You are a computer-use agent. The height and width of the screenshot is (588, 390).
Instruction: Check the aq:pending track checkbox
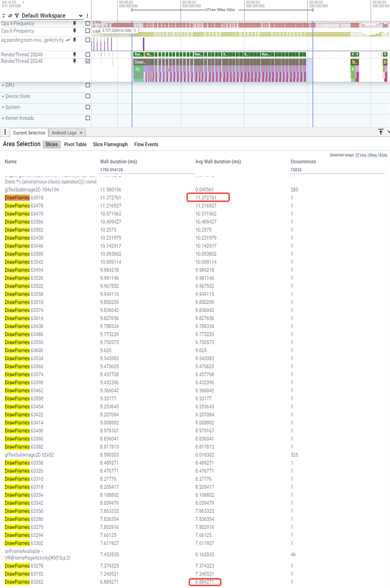(88, 40)
